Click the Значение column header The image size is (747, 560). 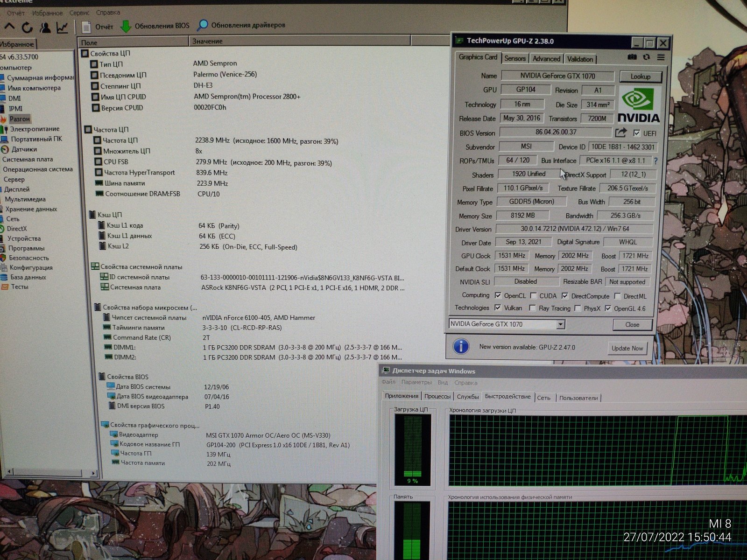pos(207,42)
